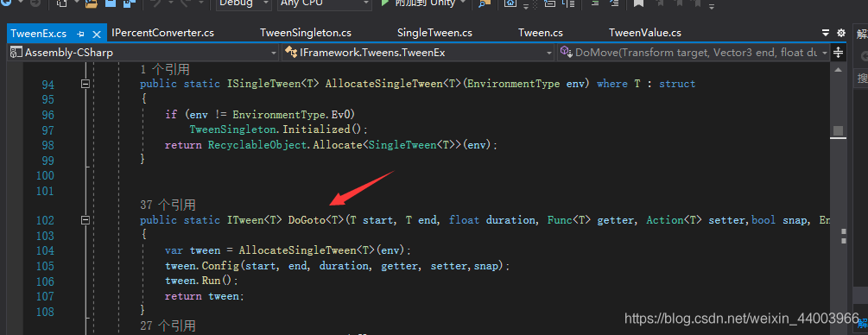The height and width of the screenshot is (335, 868).
Task: Click the bookmark icon in the toolbar
Action: 638,3
